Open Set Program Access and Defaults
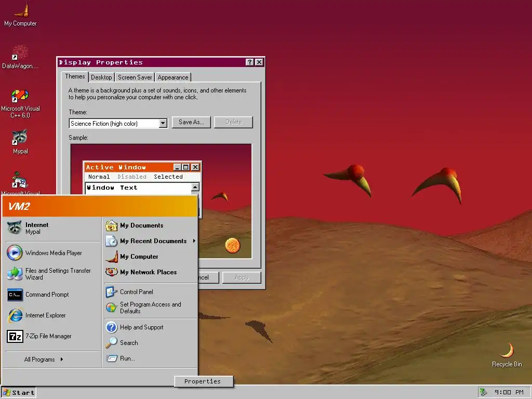 pyautogui.click(x=150, y=308)
